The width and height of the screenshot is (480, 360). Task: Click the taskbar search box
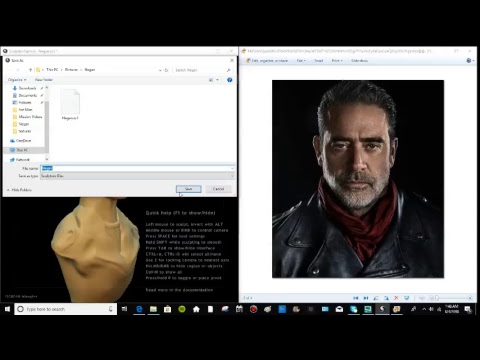(x=65, y=309)
